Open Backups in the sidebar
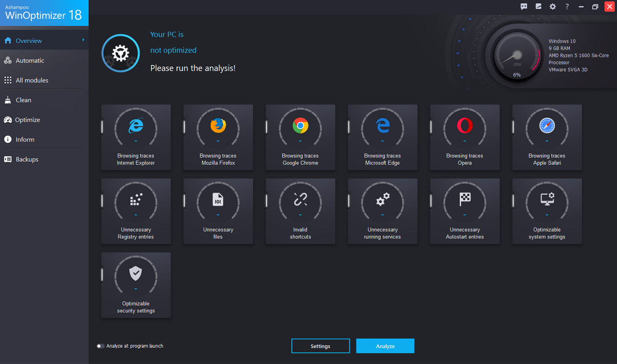 click(44, 159)
